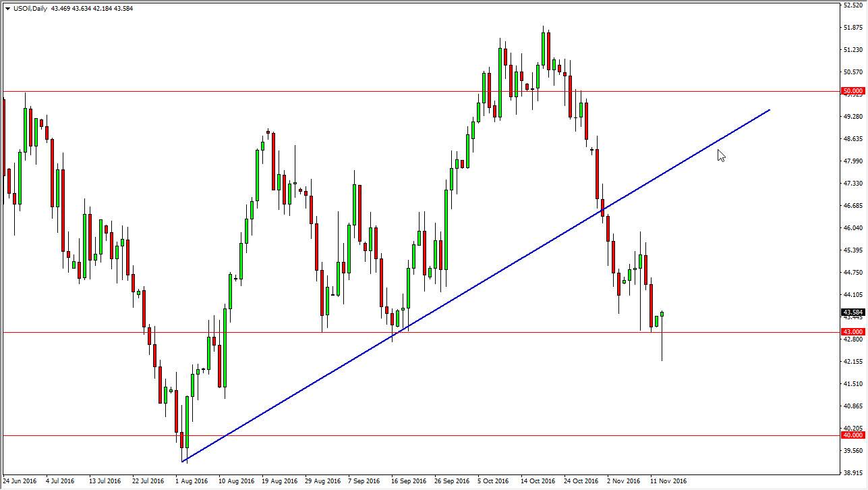Click the latest green candle near 43.584
The height and width of the screenshot is (490, 868).
tap(662, 315)
